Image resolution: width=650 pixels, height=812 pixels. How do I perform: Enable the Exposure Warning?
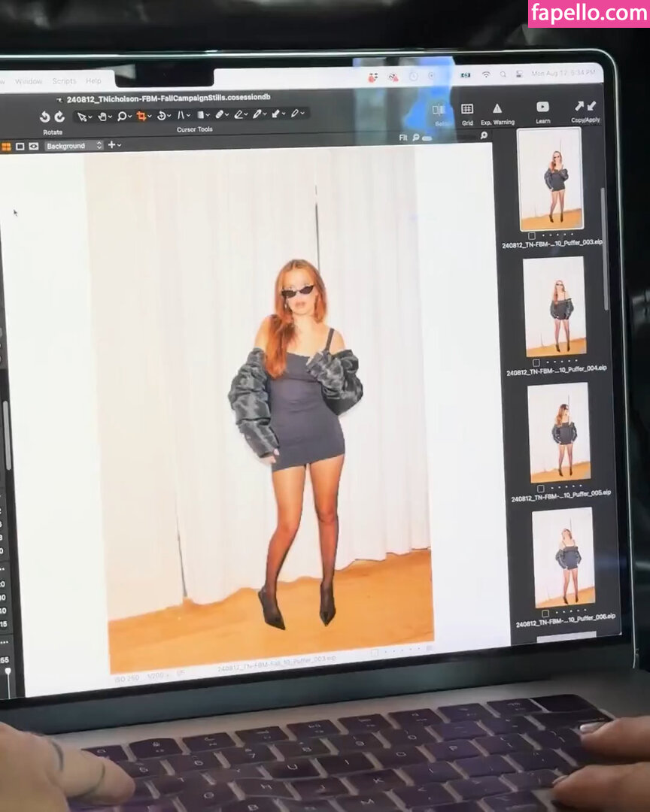click(497, 109)
